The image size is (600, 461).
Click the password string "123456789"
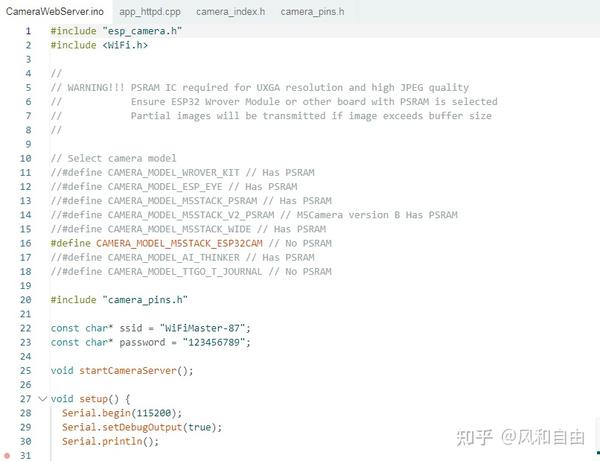tap(214, 342)
